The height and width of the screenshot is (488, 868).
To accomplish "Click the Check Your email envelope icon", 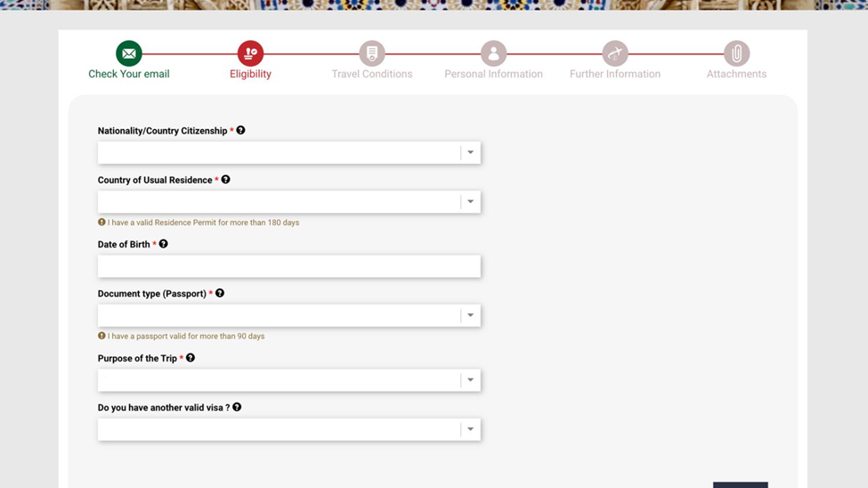I will [129, 53].
